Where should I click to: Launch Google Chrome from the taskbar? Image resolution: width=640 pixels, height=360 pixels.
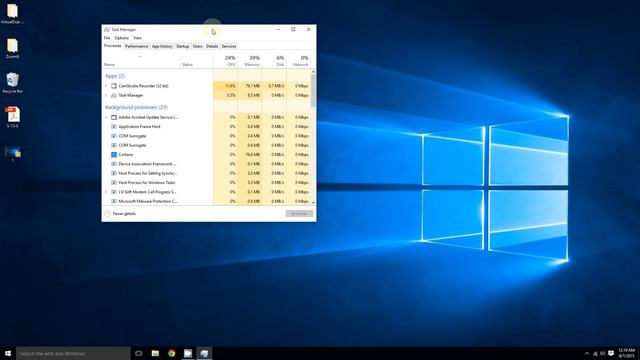(171, 353)
